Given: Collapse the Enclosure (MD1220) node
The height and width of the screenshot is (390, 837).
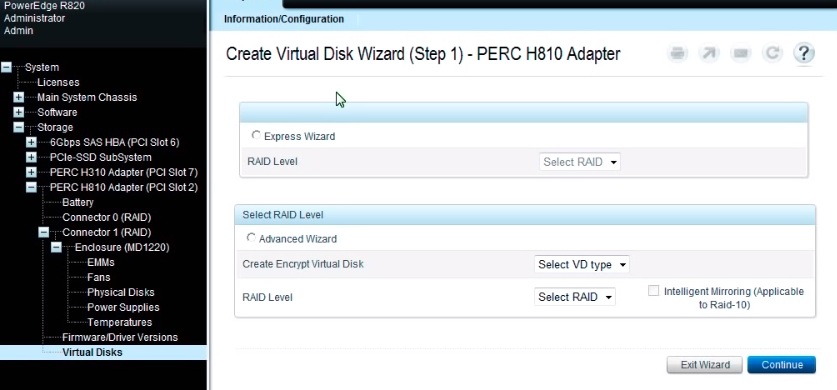Looking at the screenshot, I should coord(56,248).
